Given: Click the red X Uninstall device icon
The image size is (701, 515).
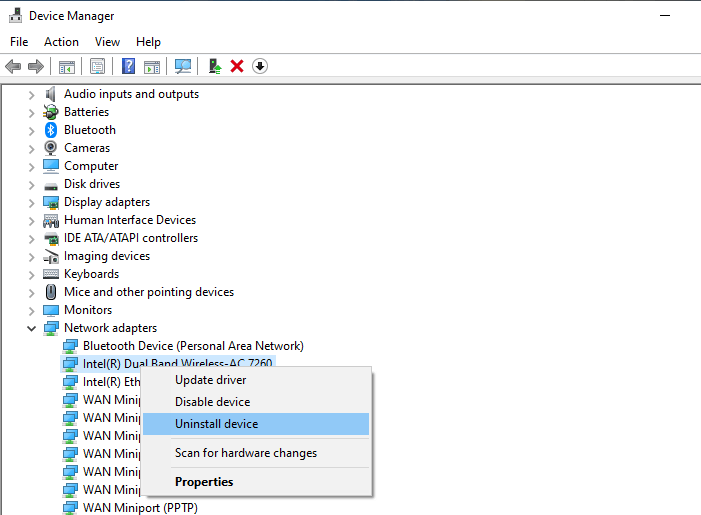Looking at the screenshot, I should pos(237,66).
